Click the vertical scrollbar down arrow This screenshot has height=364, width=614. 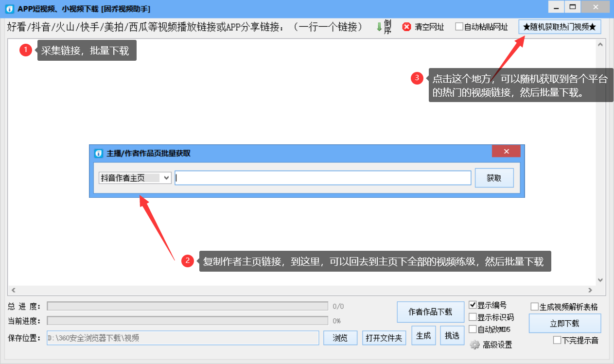point(600,280)
